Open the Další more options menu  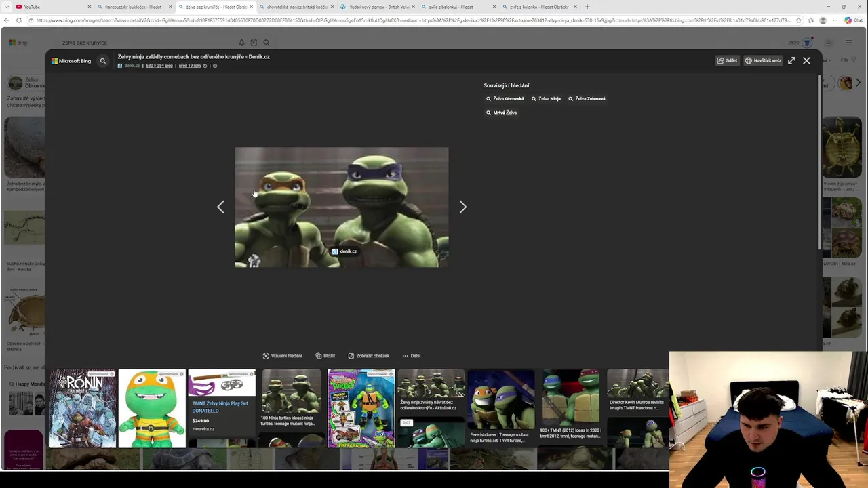point(412,356)
